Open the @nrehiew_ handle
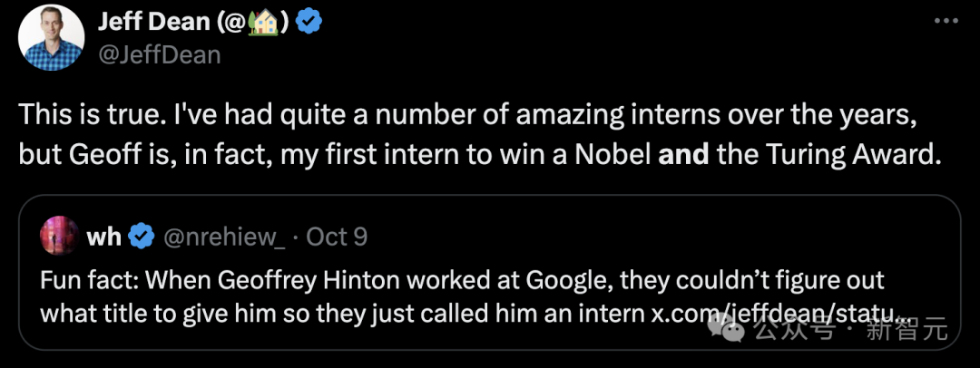The height and width of the screenshot is (368, 980). (x=223, y=237)
